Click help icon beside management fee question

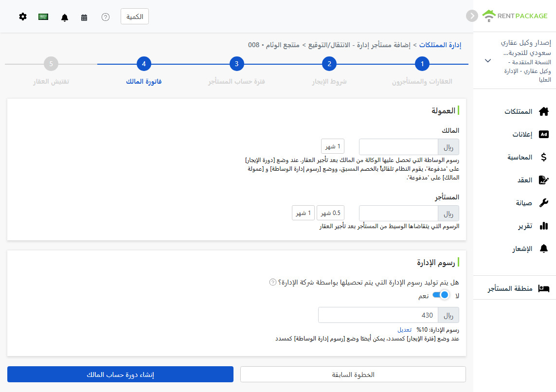pyautogui.click(x=273, y=282)
